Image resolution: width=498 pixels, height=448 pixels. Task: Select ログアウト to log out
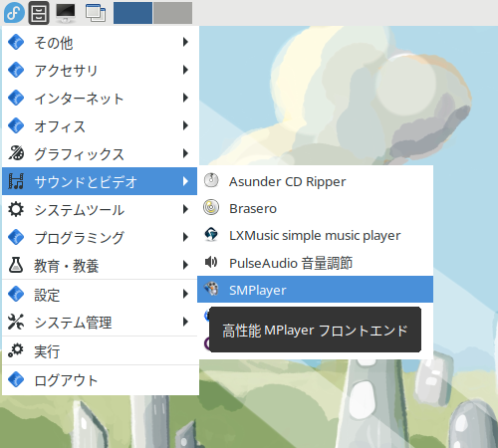[x=100, y=380]
